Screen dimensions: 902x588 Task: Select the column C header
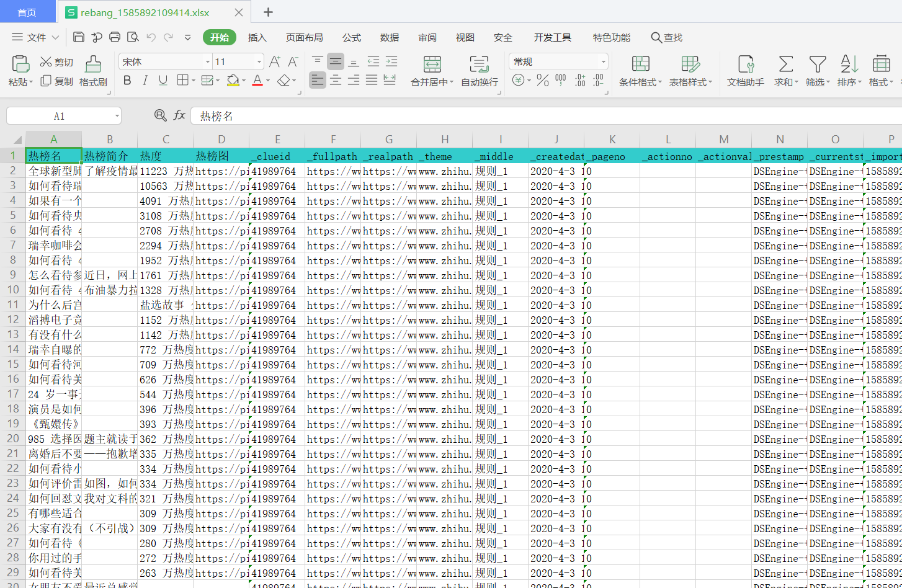[166, 140]
